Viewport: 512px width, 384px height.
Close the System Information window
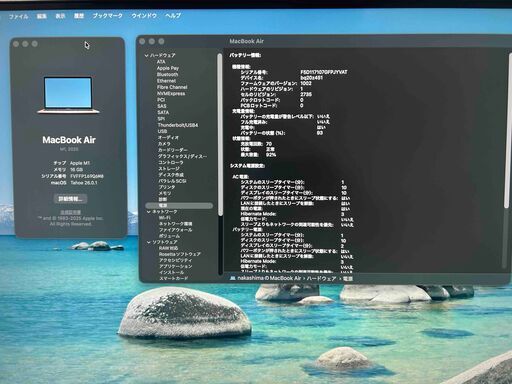tap(142, 41)
